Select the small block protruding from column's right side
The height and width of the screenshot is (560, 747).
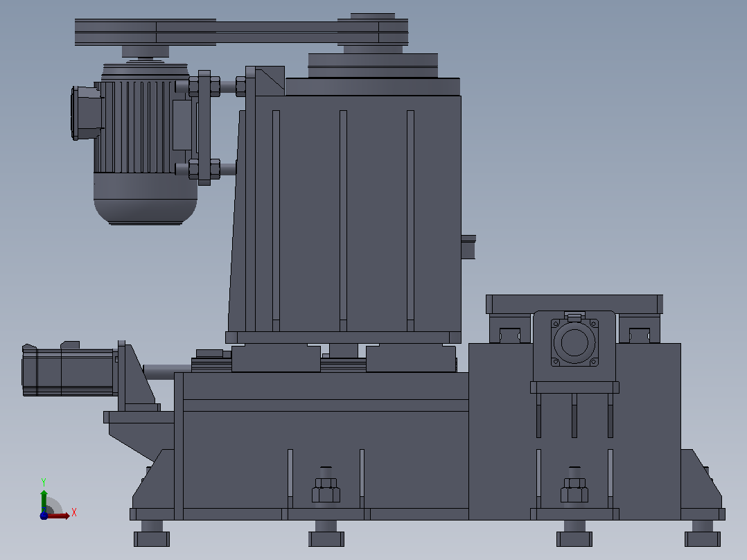(468, 247)
